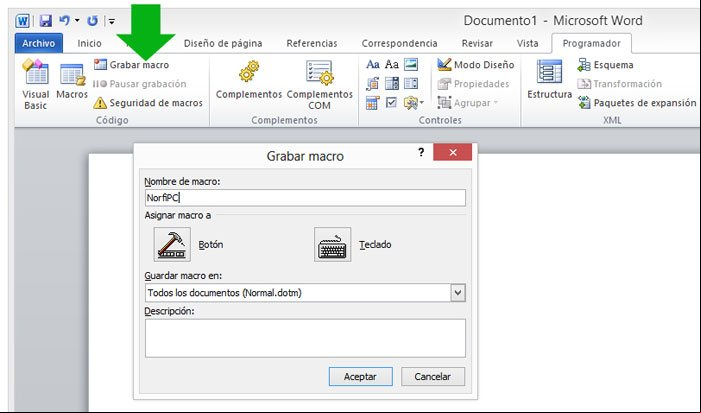Open the Macros list button
The width and height of the screenshot is (701, 413).
coord(72,81)
